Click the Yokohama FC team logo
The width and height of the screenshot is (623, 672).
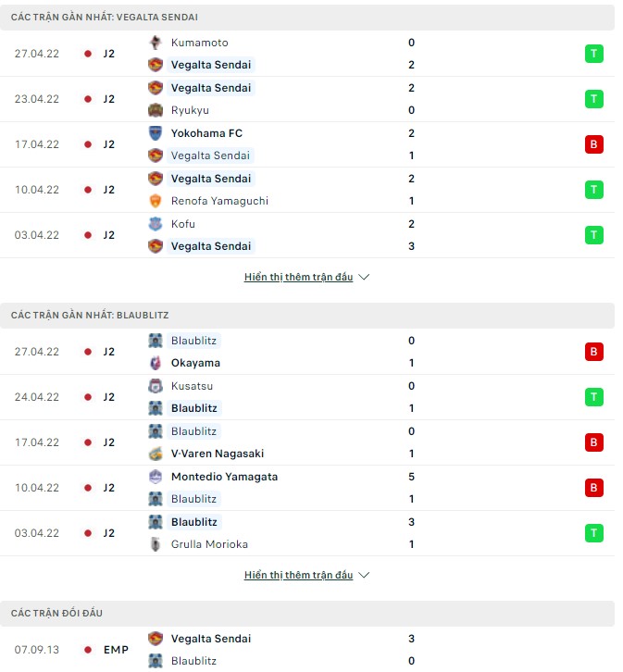click(156, 133)
